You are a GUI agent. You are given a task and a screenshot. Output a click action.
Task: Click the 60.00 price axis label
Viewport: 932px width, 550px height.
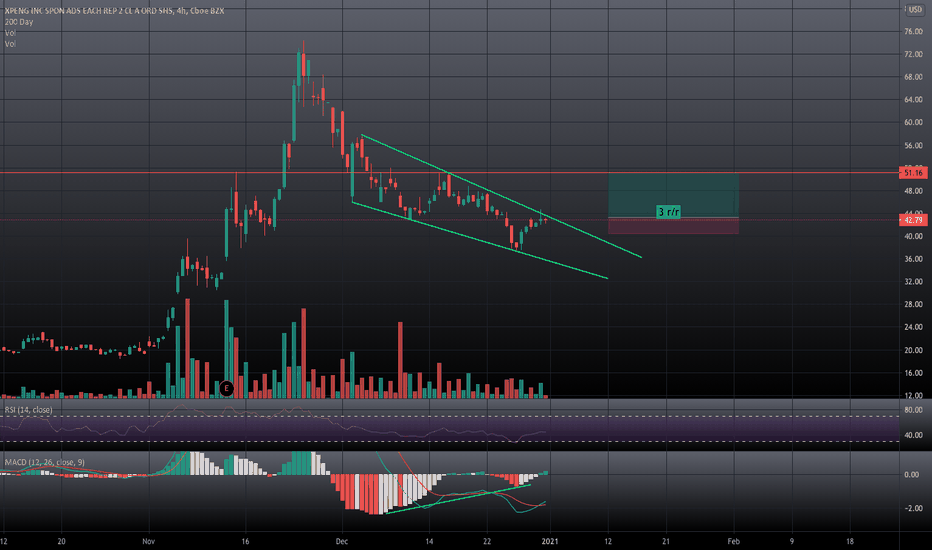(913, 122)
